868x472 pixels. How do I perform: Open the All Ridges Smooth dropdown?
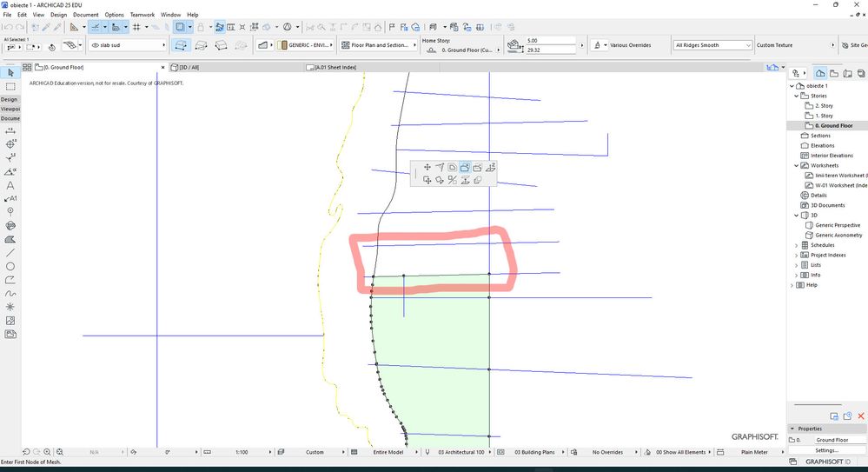click(x=712, y=45)
